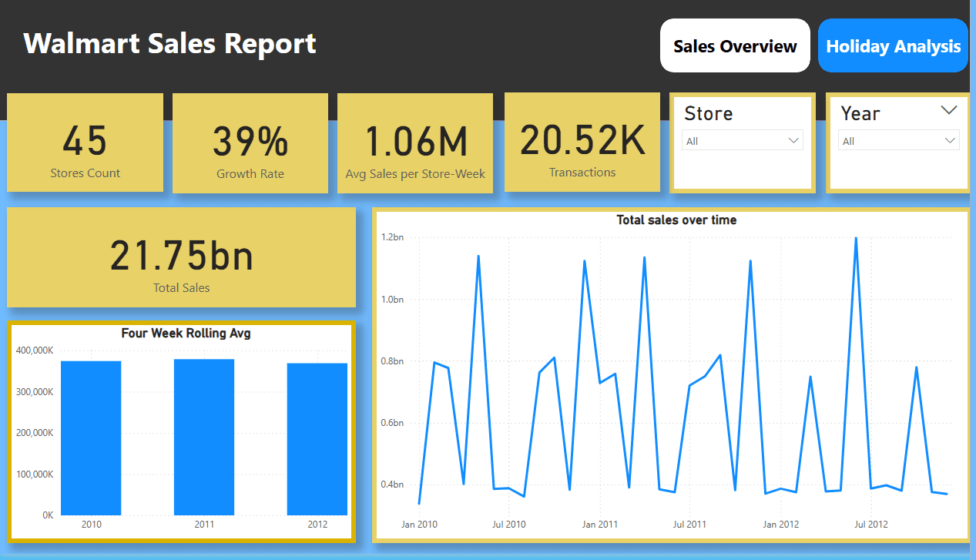Collapse the Year slicer with its chevron

(x=948, y=110)
